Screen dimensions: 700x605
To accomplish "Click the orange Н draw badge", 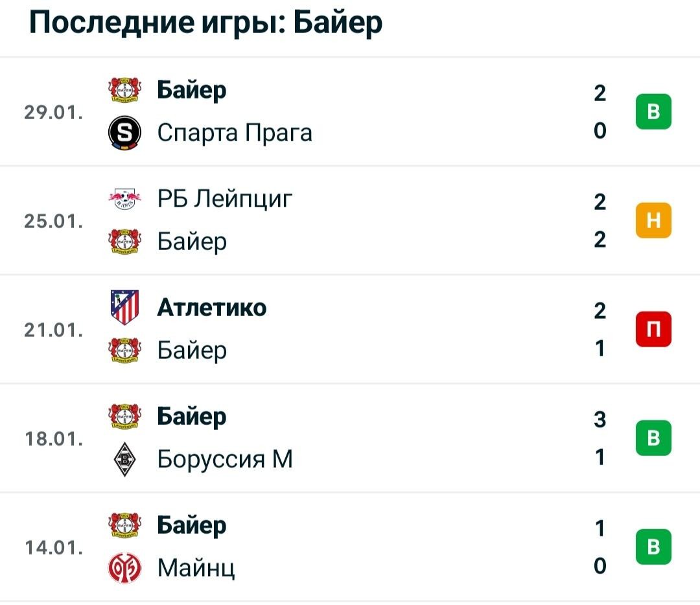I will pos(653,220).
